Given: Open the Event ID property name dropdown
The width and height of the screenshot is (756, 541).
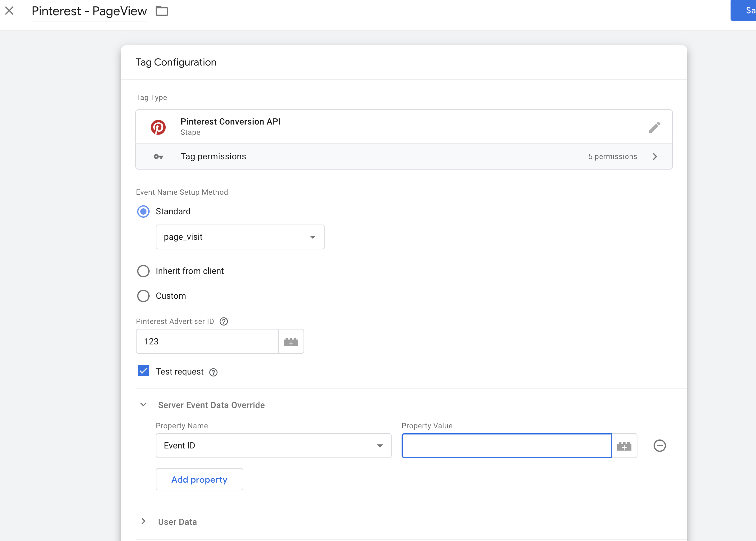Looking at the screenshot, I should click(x=274, y=446).
